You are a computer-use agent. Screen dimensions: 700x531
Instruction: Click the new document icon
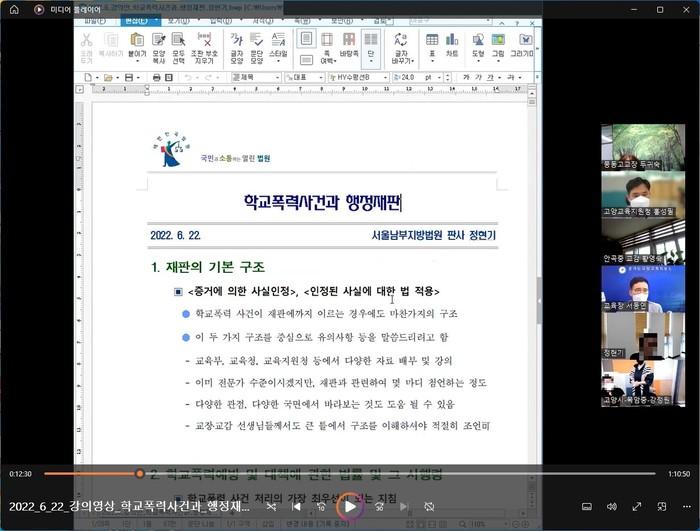(88, 77)
